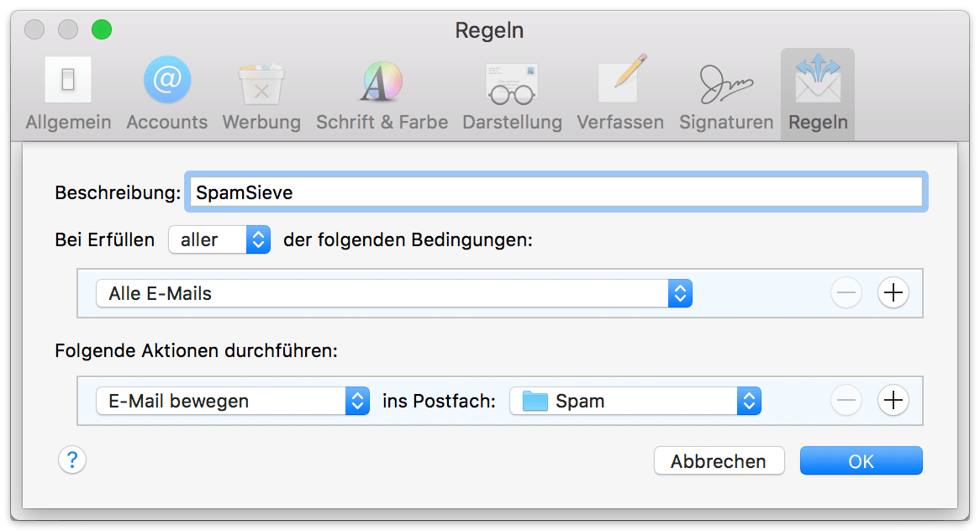Open the Allgemein preferences pane

[x=68, y=94]
